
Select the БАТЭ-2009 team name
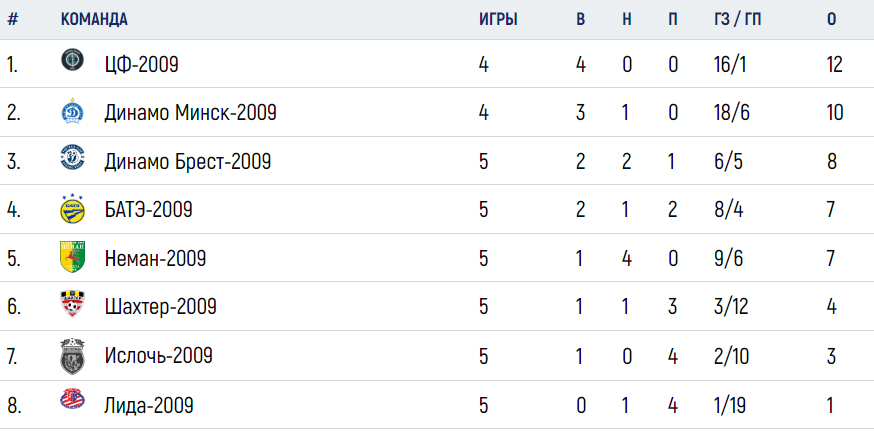[x=149, y=210]
